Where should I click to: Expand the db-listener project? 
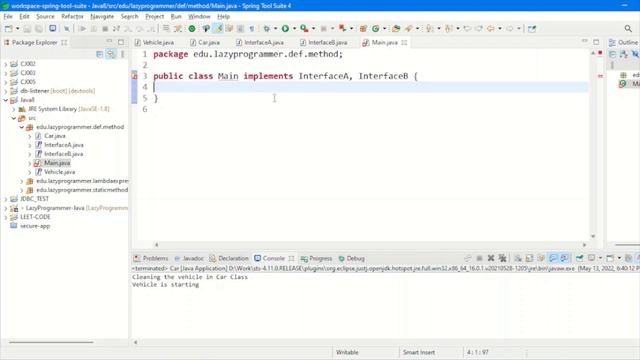(6, 91)
